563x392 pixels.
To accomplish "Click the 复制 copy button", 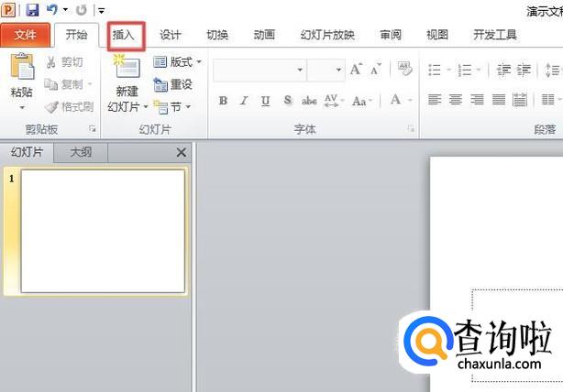I will tap(63, 84).
